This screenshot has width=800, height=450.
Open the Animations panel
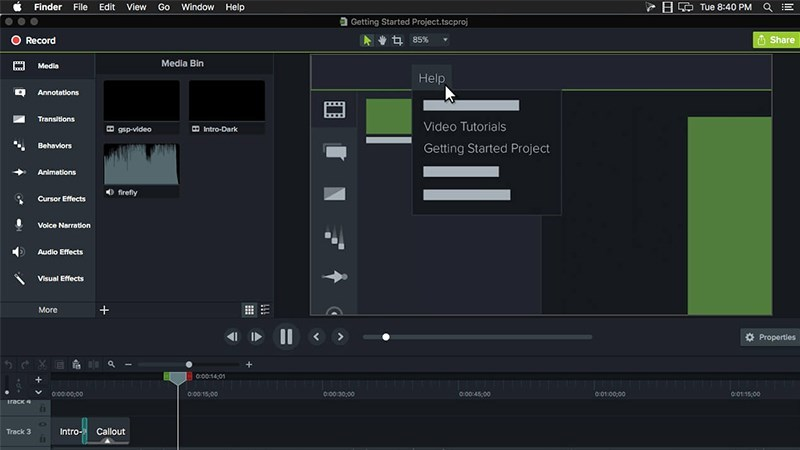(x=47, y=172)
